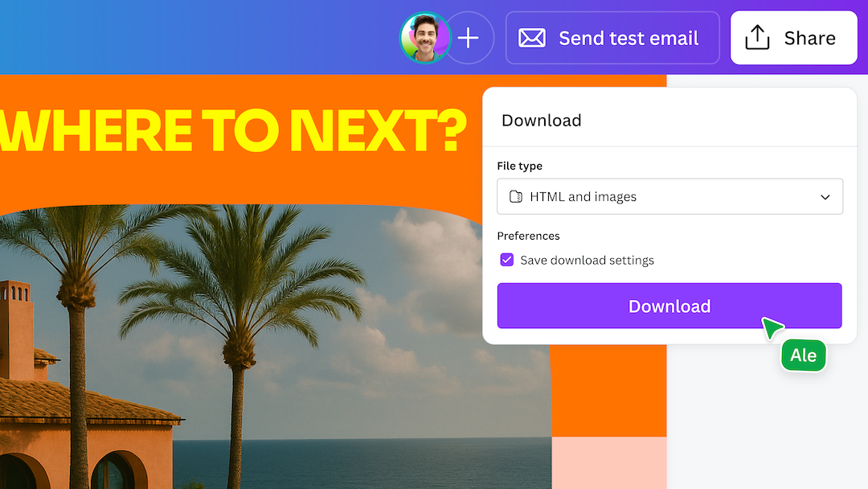This screenshot has height=489, width=868.
Task: Add a collaborator with the plus icon
Action: pyautogui.click(x=469, y=38)
